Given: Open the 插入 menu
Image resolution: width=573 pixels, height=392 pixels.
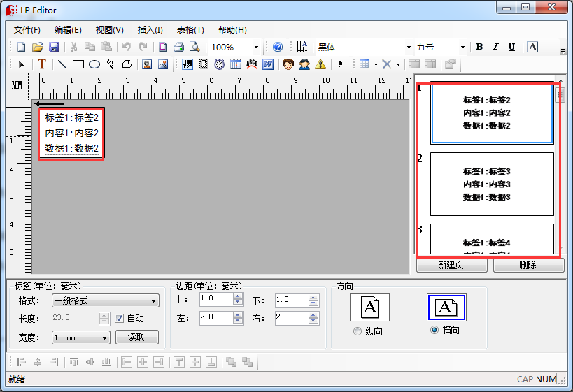Looking at the screenshot, I should click(x=150, y=29).
